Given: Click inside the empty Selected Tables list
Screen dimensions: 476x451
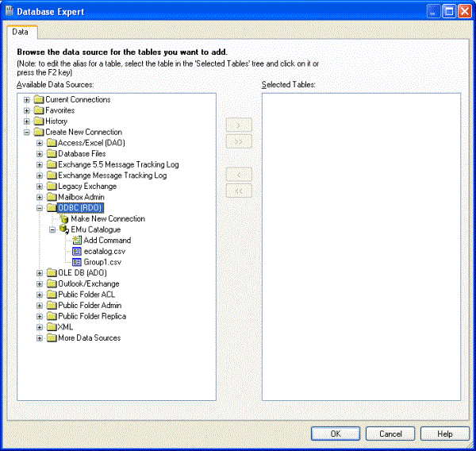Looking at the screenshot, I should [x=361, y=246].
